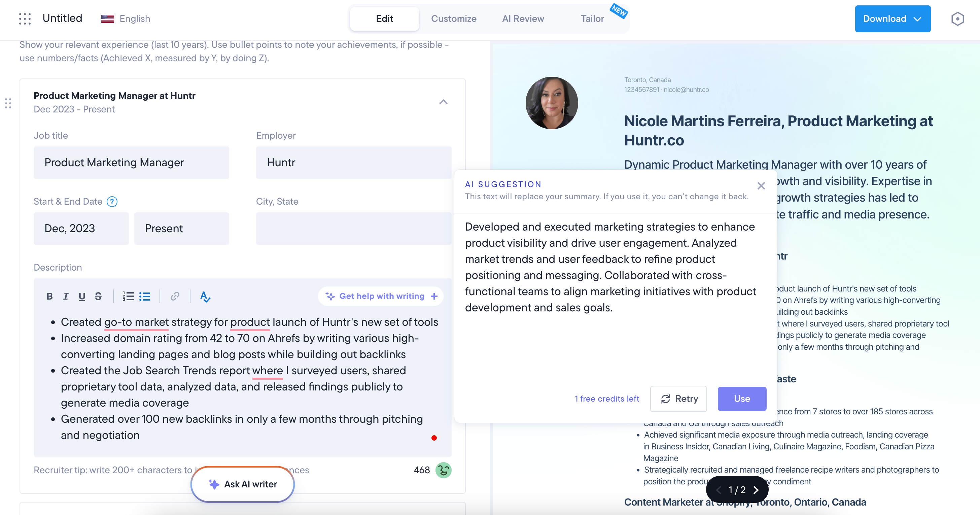Viewport: 980px width, 515px height.
Task: Open the hexagon settings icon
Action: point(957,19)
